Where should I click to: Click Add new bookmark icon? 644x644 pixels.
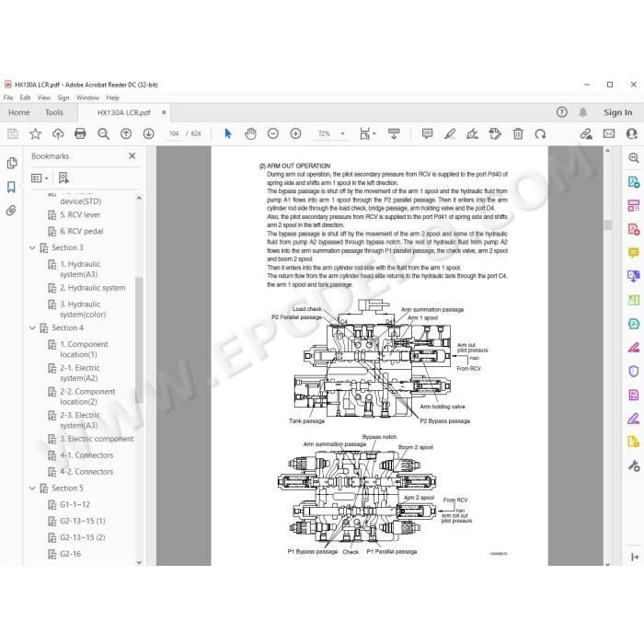63,178
